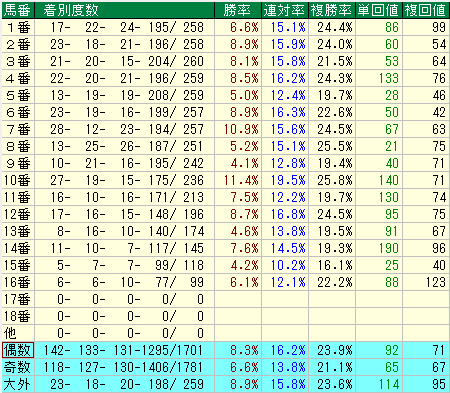This screenshot has width=450, height=393.
Task: Click win rate 10.9% in 7番 row
Action: 241,129
